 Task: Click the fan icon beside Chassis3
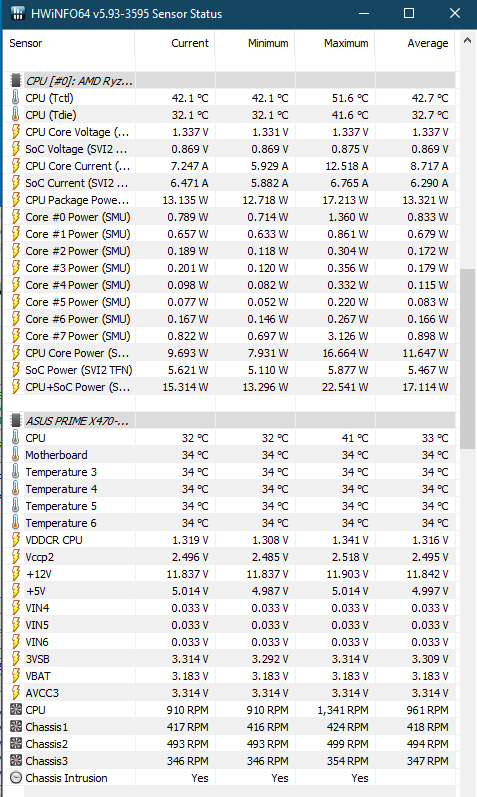pyautogui.click(x=16, y=760)
